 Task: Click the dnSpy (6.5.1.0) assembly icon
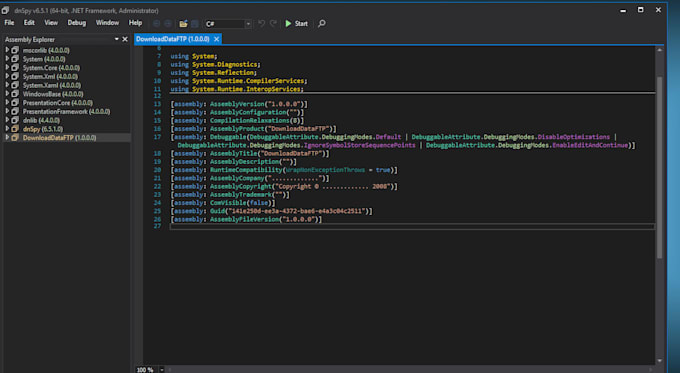coord(15,128)
